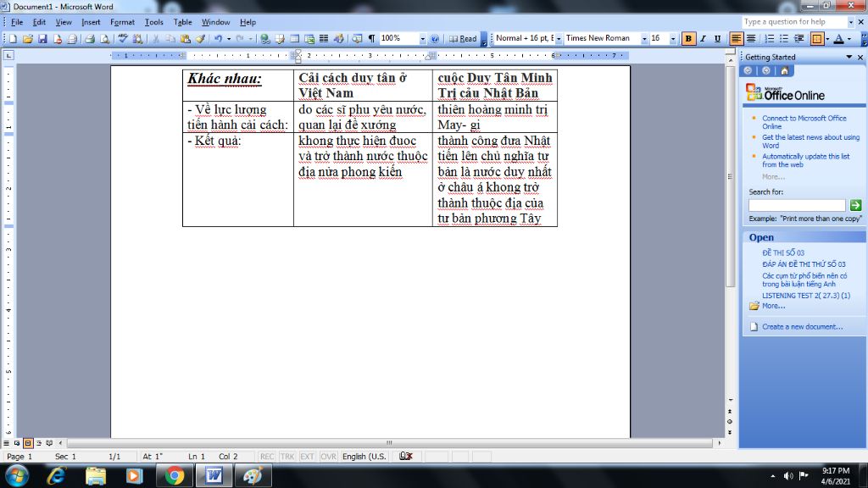This screenshot has height=488, width=868.
Task: Run Spelling and Grammar check icon
Action: 123,39
